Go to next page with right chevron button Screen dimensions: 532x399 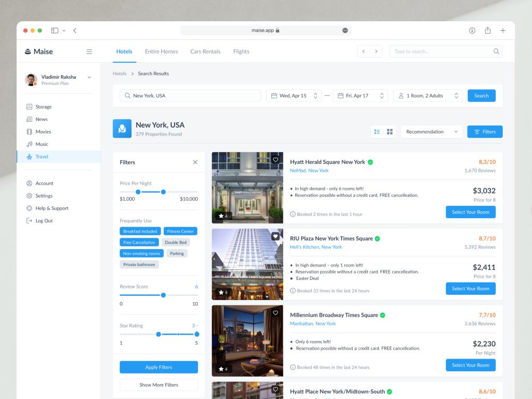[x=376, y=51]
